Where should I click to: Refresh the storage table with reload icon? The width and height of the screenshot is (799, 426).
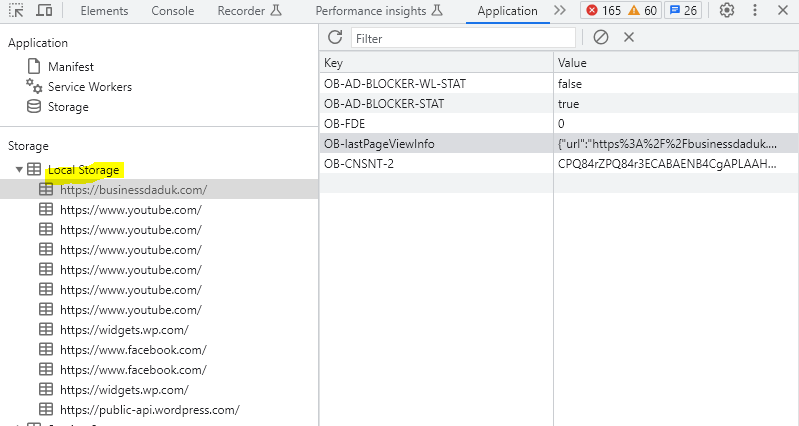tap(335, 37)
